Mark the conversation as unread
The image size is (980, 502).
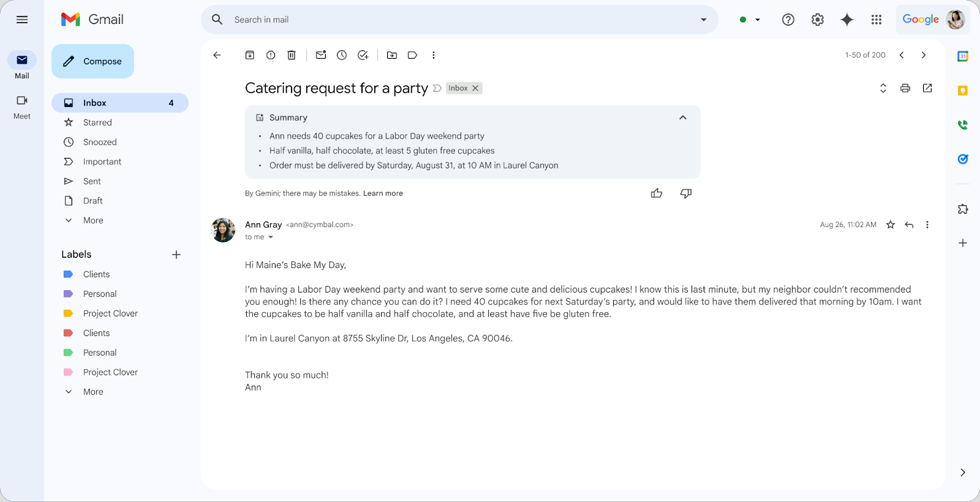point(320,55)
